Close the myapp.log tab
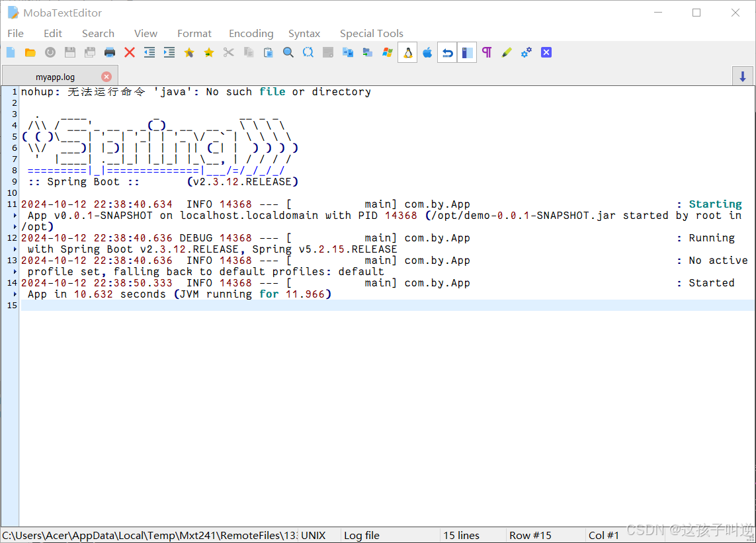 (106, 77)
